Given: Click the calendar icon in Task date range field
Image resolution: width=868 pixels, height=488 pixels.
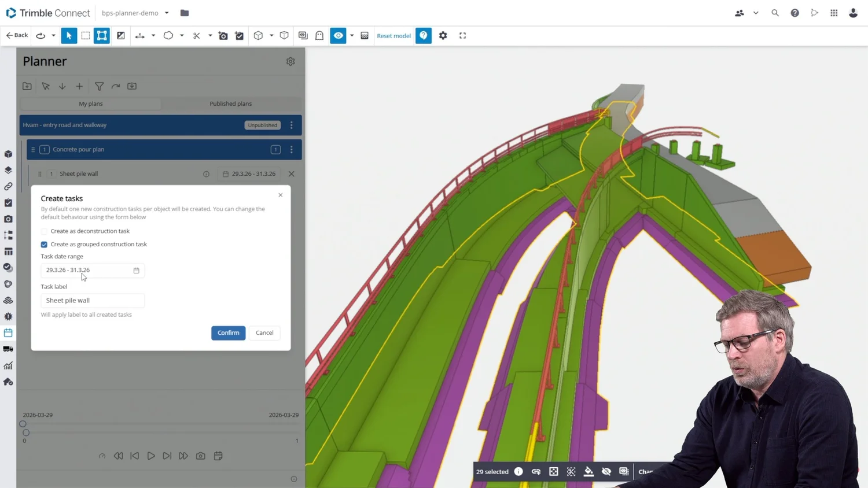Looking at the screenshot, I should (137, 271).
